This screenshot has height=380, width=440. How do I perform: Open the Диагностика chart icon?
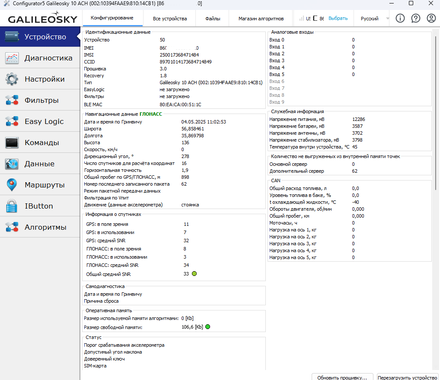point(12,58)
